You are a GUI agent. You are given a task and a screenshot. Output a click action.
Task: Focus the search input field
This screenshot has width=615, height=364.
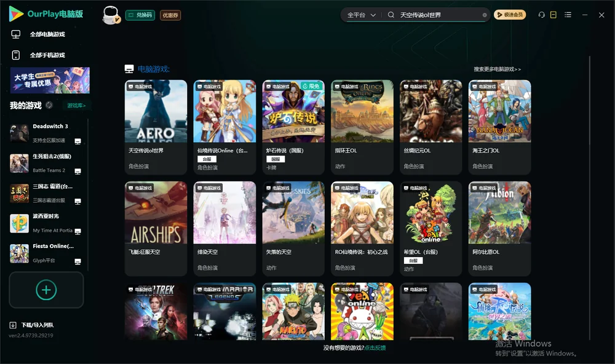(440, 15)
